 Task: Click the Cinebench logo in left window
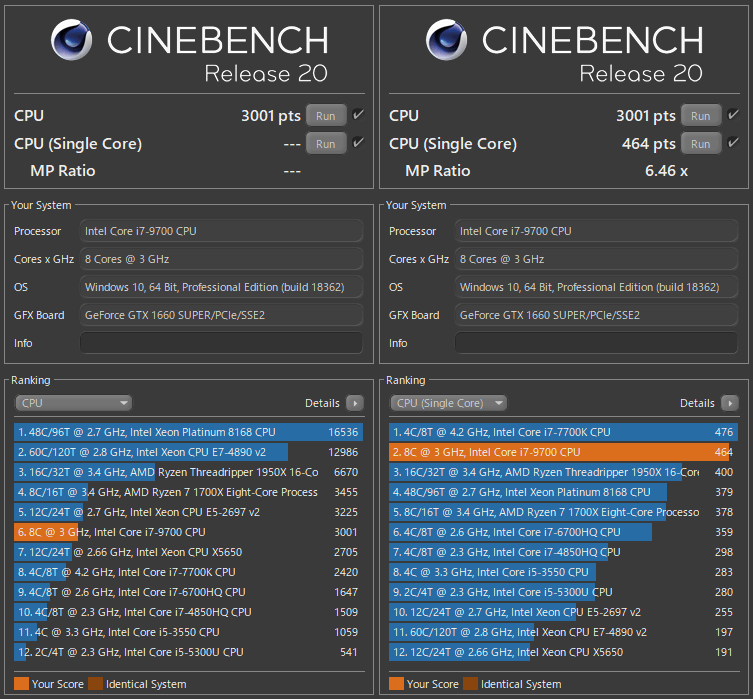(71, 39)
